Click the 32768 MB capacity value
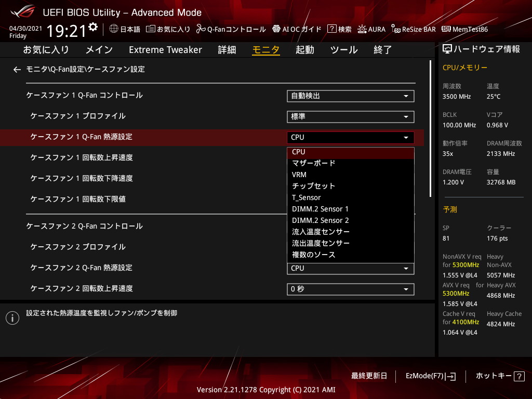Screen dimensions: 532x399 coord(501,182)
